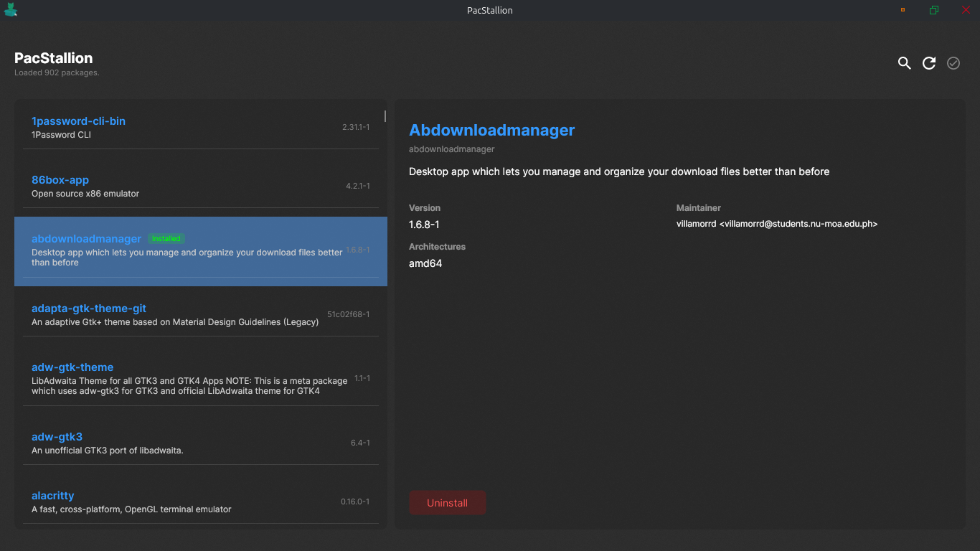Click version 51c02f68-1 label

349,314
